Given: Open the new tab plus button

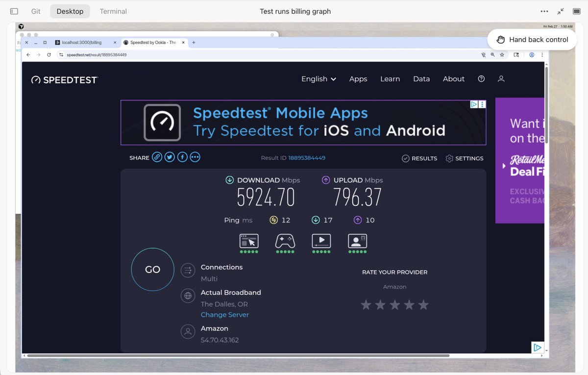Looking at the screenshot, I should point(194,43).
